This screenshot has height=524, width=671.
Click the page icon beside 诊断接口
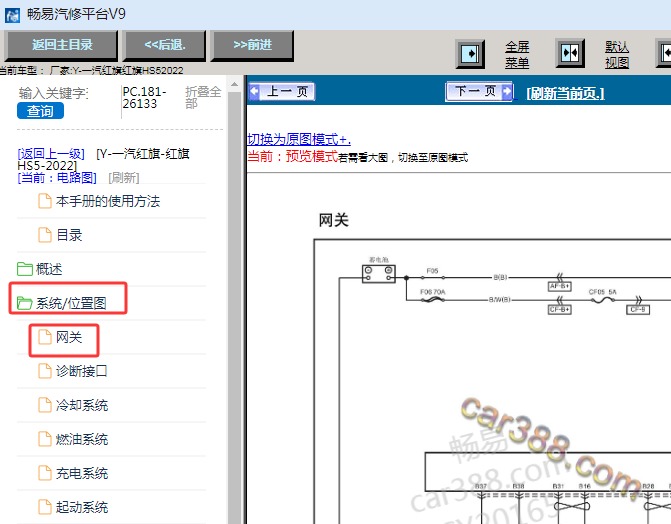point(45,371)
